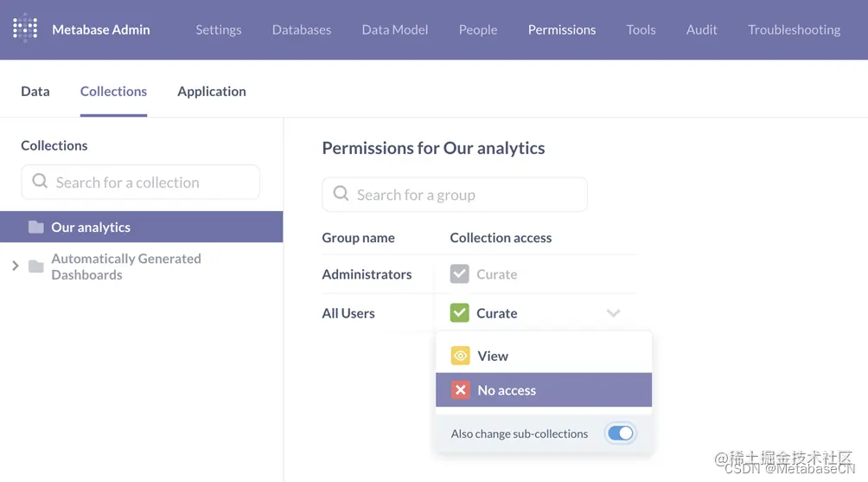Click the yellow eye View icon
The width and height of the screenshot is (868, 482).
pos(460,356)
